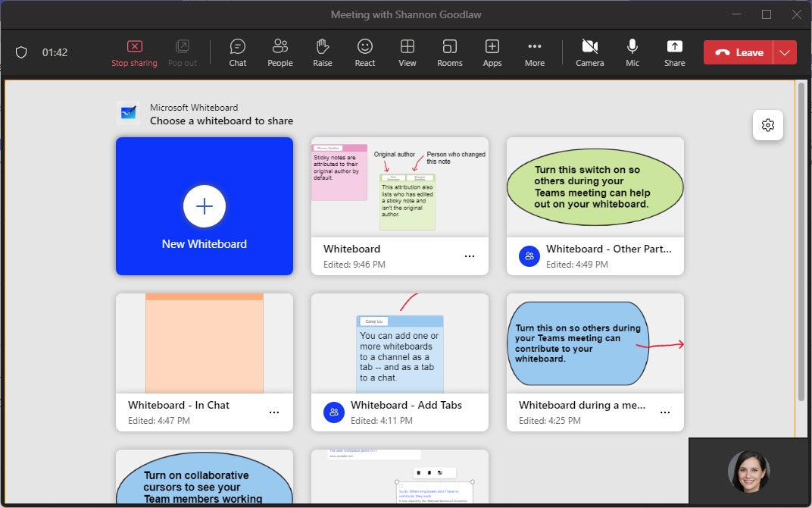
Task: Click the shared icon on Whiteboard - Other Part...
Action: point(529,256)
